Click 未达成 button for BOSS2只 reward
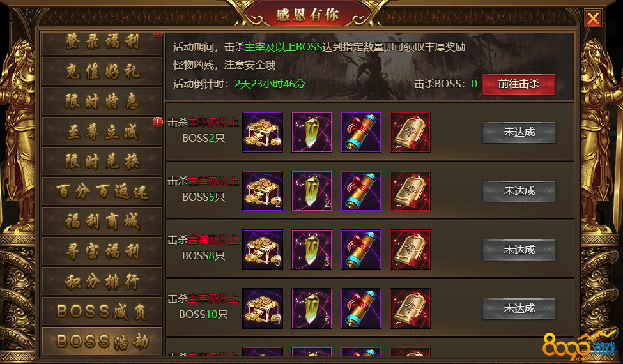623x364 pixels. [x=519, y=132]
